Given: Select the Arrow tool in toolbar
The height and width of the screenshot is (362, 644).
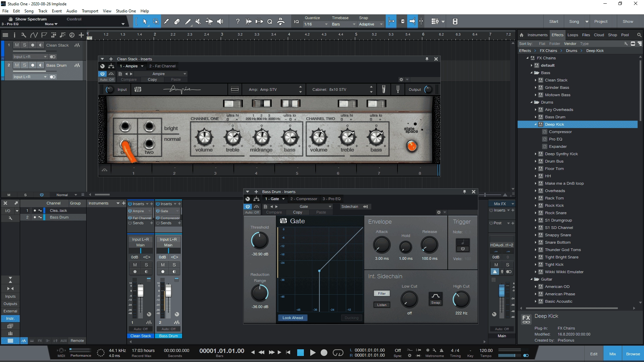Looking at the screenshot, I should click(145, 21).
